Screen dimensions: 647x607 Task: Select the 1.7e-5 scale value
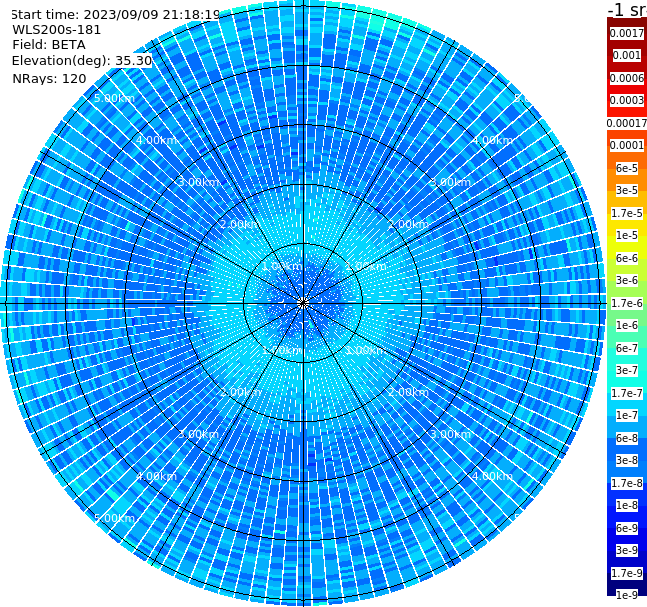tap(627, 213)
